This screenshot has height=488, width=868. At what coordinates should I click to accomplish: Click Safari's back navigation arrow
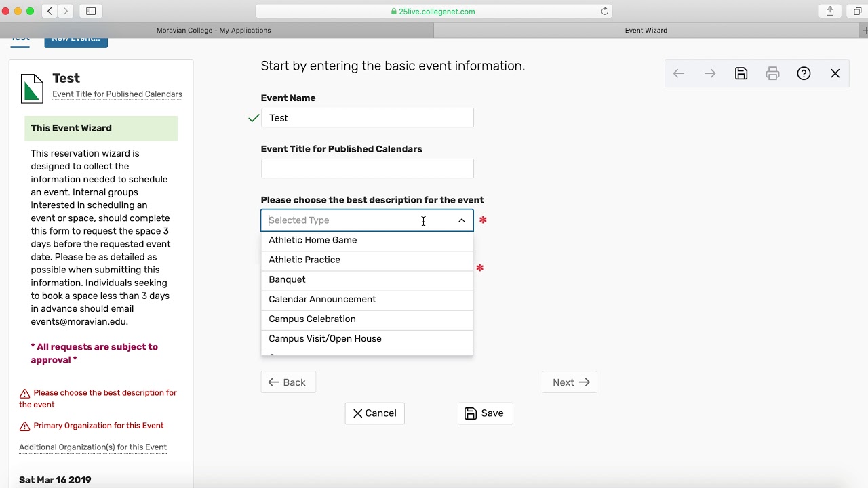(x=50, y=11)
